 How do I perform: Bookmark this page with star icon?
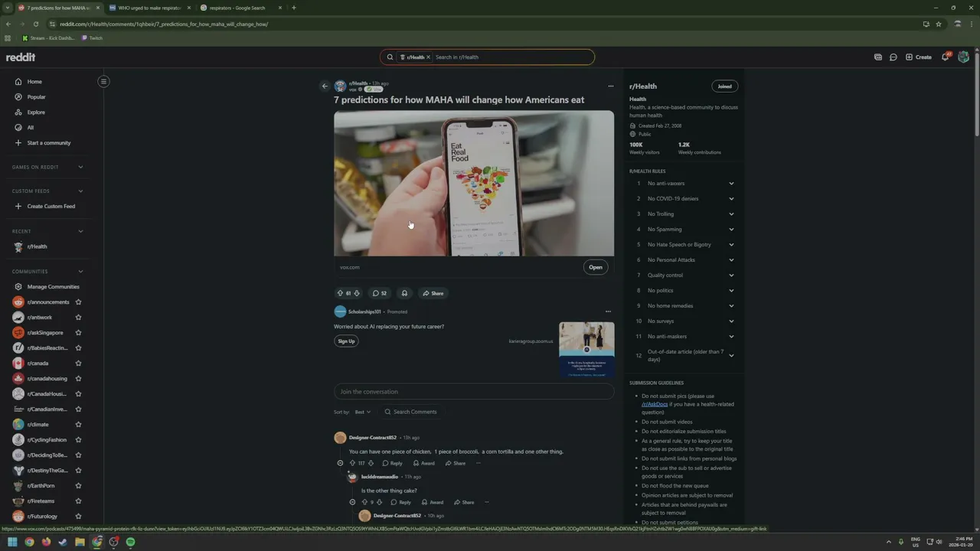coord(939,24)
